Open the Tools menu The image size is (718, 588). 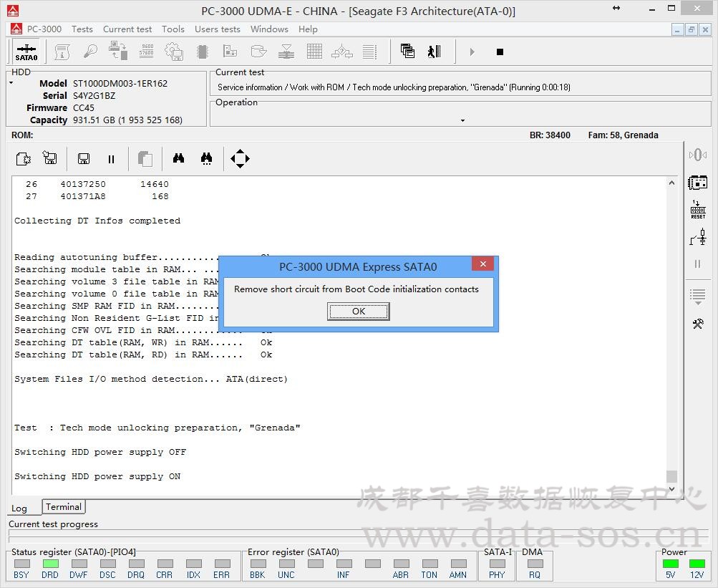(173, 29)
